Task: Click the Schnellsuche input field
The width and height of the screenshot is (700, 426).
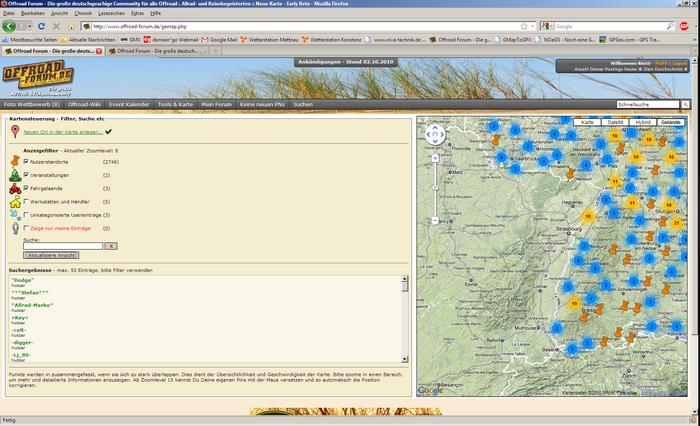Action: [648, 104]
